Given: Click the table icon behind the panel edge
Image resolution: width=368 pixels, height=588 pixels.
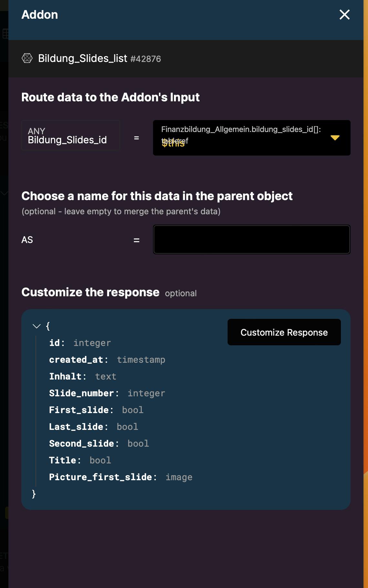Looking at the screenshot, I should tap(5, 33).
